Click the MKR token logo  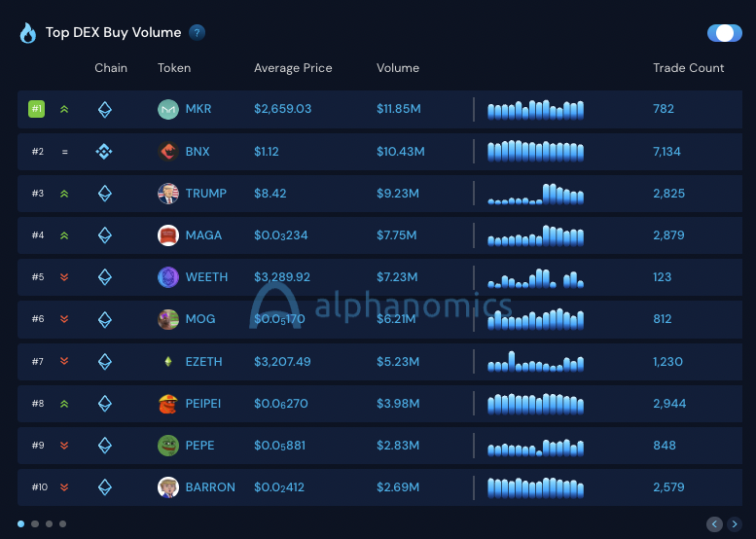pyautogui.click(x=168, y=109)
